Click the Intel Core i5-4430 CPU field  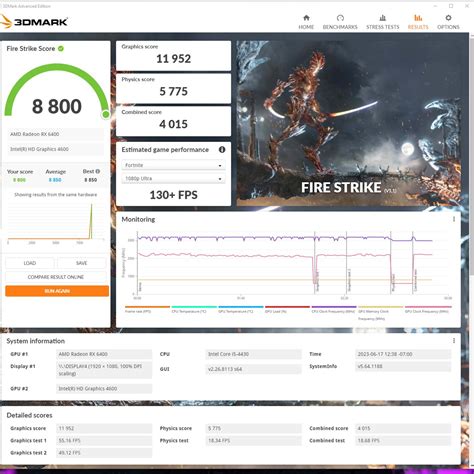tap(253, 354)
